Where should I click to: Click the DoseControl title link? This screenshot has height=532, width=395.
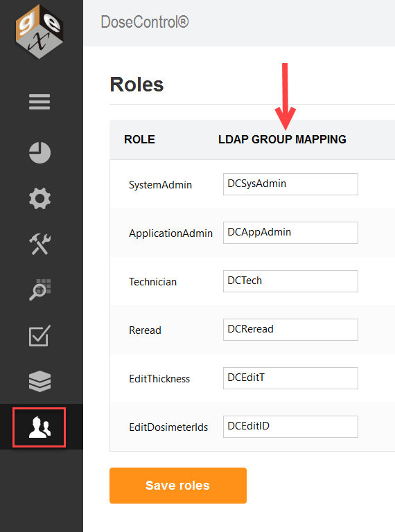[145, 22]
